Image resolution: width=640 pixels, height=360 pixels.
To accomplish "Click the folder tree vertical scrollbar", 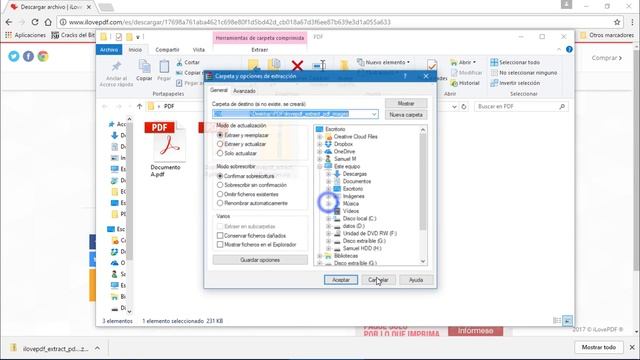I will (x=423, y=196).
